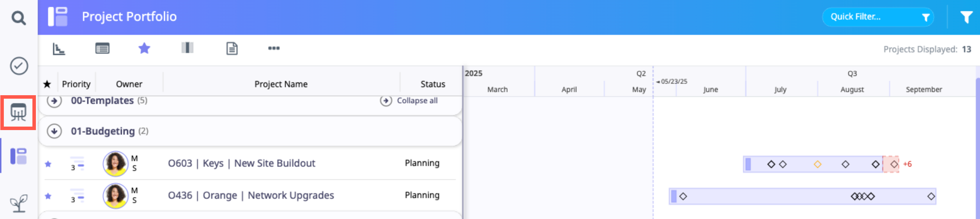This screenshot has height=219, width=980.
Task: Collapse the 01-Budgeting group
Action: click(54, 131)
